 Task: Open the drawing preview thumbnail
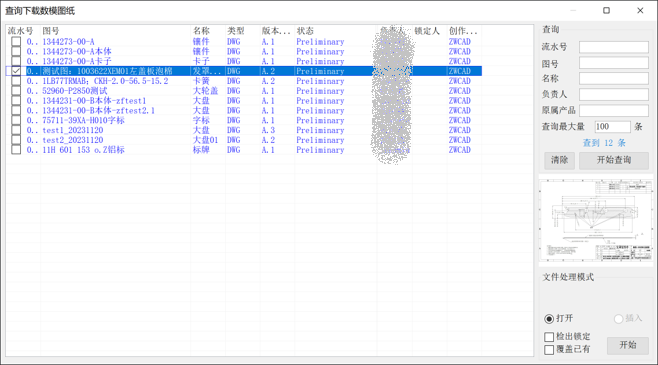point(596,220)
